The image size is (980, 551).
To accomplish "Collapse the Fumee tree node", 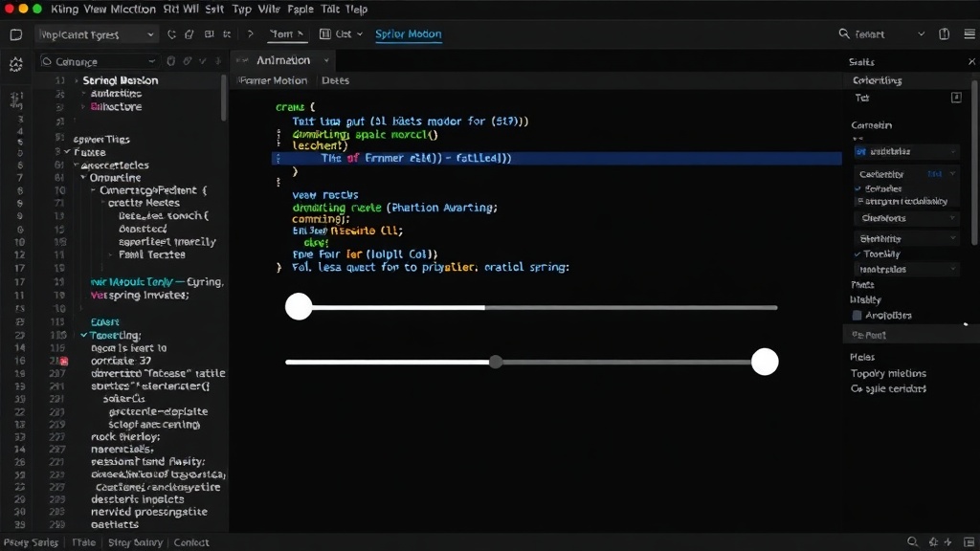I will pyautogui.click(x=67, y=152).
